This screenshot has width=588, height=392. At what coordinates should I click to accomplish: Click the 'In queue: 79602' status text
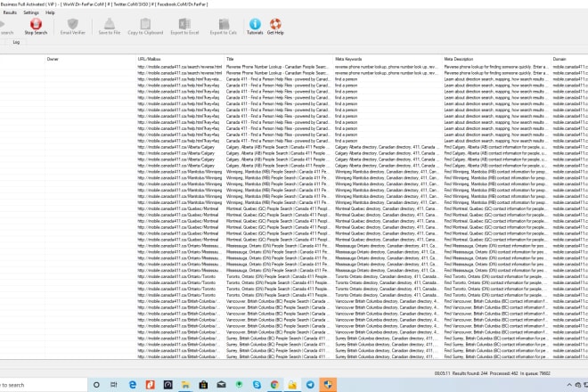coord(535,373)
